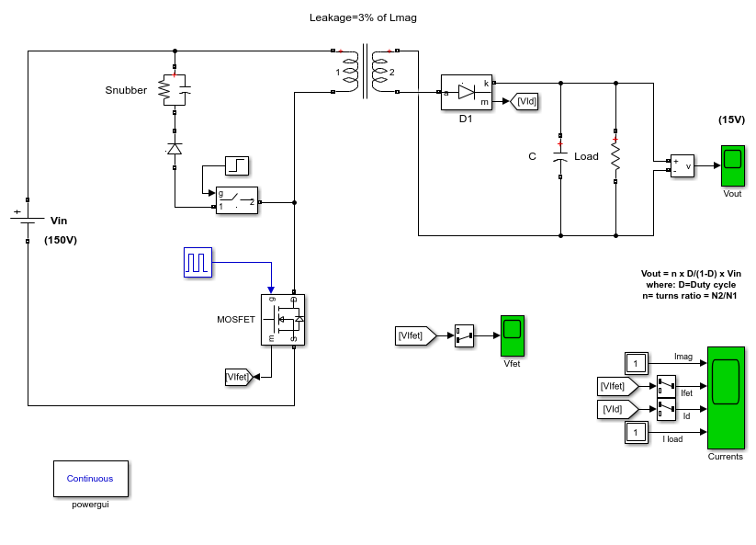Click the 'Leakage=3% of Lmag' annotation
The image size is (756, 545).
pos(363,17)
